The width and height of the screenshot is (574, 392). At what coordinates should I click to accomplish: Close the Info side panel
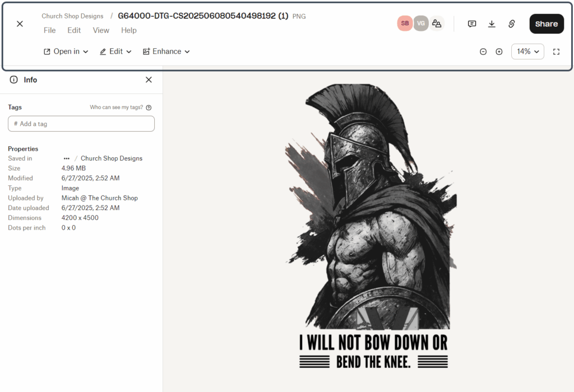[x=149, y=80]
